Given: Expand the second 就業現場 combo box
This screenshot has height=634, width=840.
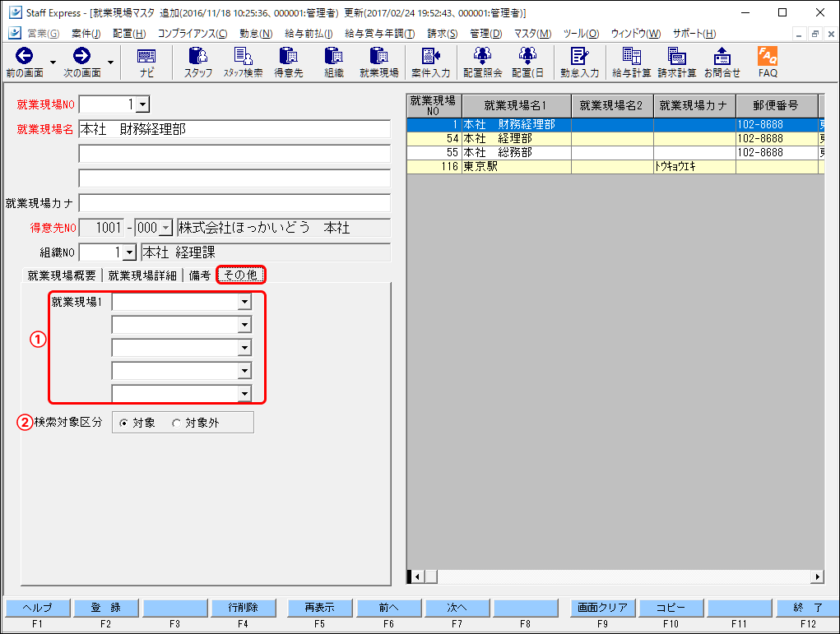Looking at the screenshot, I should (x=244, y=325).
